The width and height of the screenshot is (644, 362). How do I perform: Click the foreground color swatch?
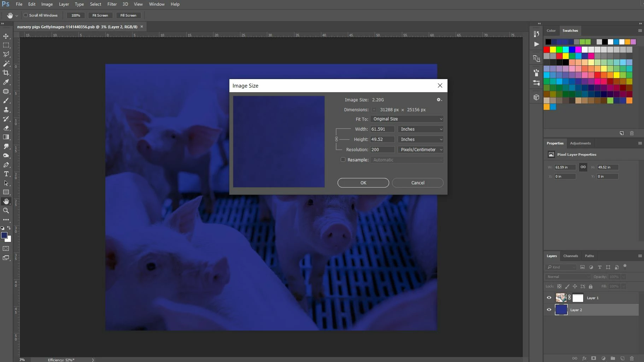[x=4, y=235]
